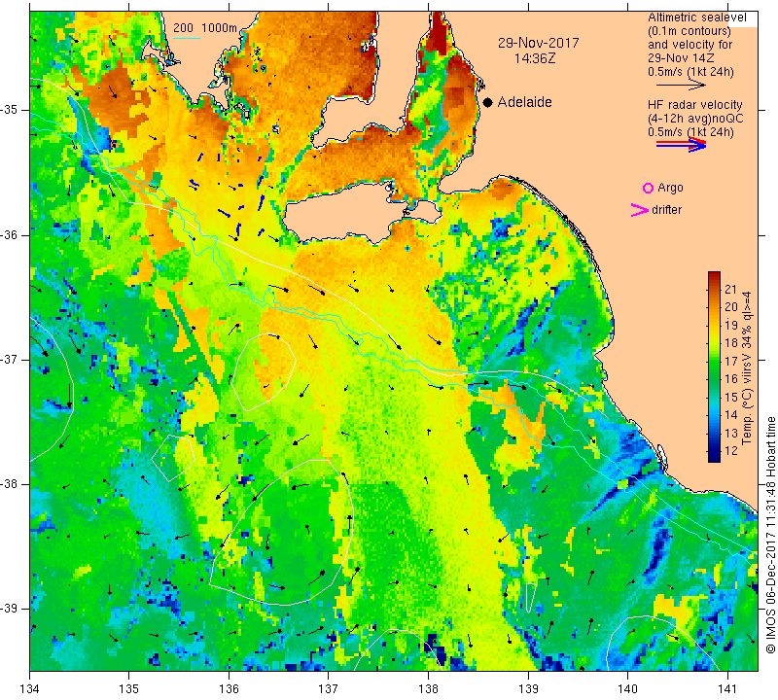Click the temperature color bar scale

[714, 367]
